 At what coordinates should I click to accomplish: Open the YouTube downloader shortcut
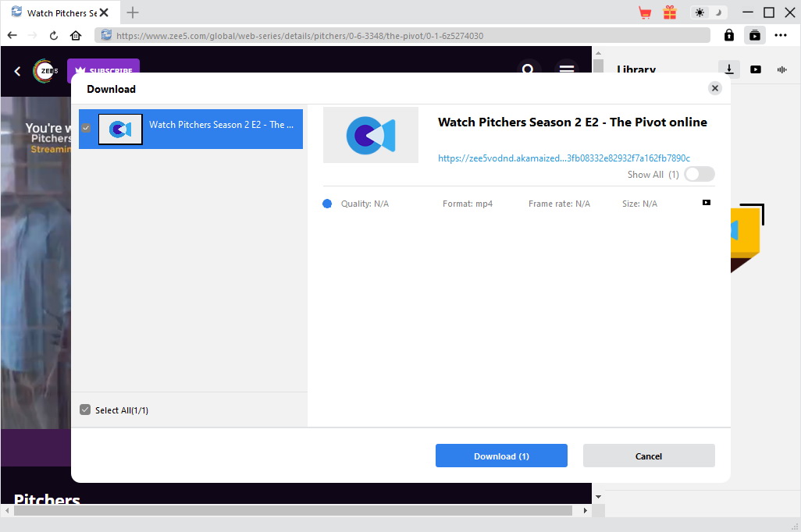[x=756, y=69]
